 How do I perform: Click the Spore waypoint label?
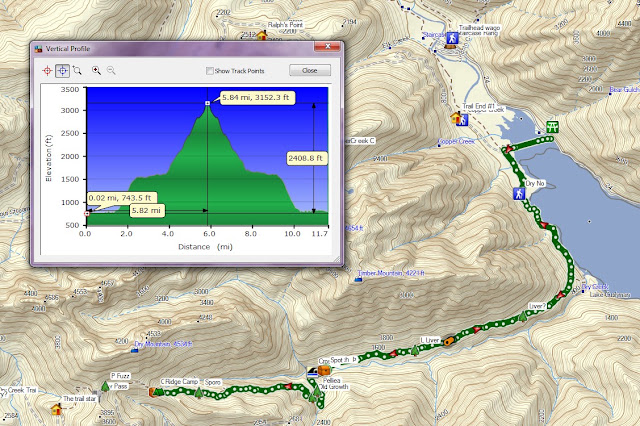tap(212, 382)
